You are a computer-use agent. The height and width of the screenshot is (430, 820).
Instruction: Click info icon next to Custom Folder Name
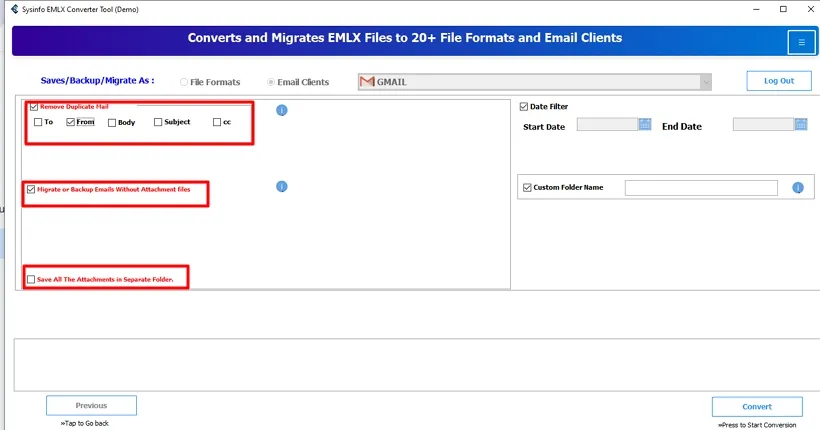pyautogui.click(x=798, y=188)
